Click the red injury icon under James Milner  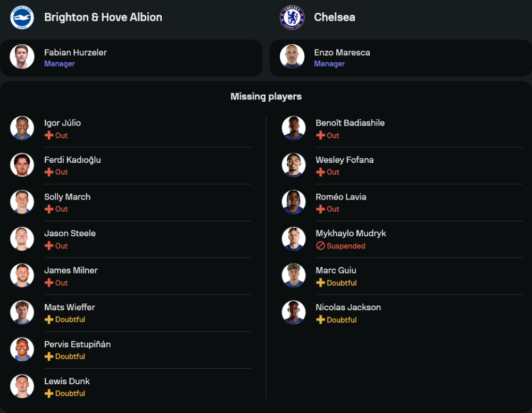49,283
